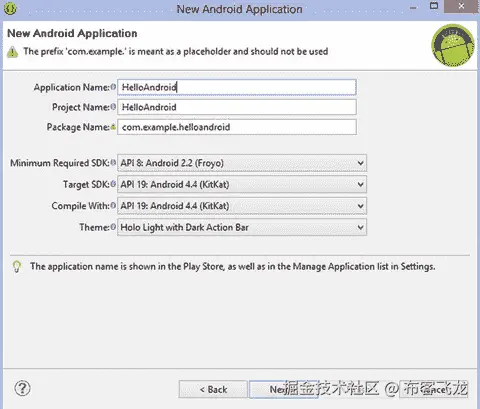This screenshot has height=409, width=480.
Task: Open help with the question mark icon
Action: point(22,388)
